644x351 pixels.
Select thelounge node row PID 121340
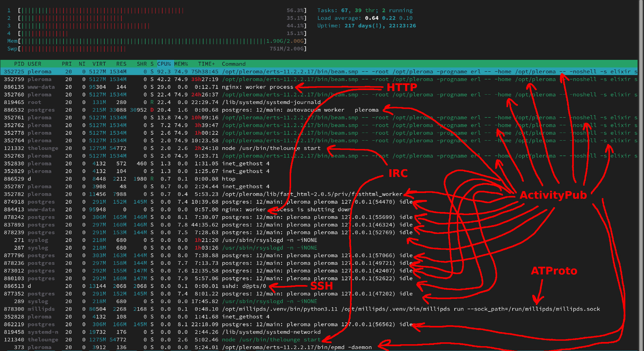coord(319,340)
